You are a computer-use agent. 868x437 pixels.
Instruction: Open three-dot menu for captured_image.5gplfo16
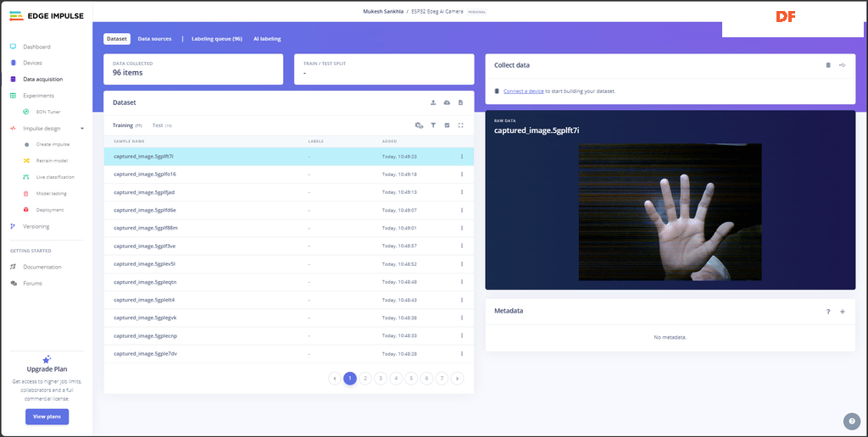(462, 174)
